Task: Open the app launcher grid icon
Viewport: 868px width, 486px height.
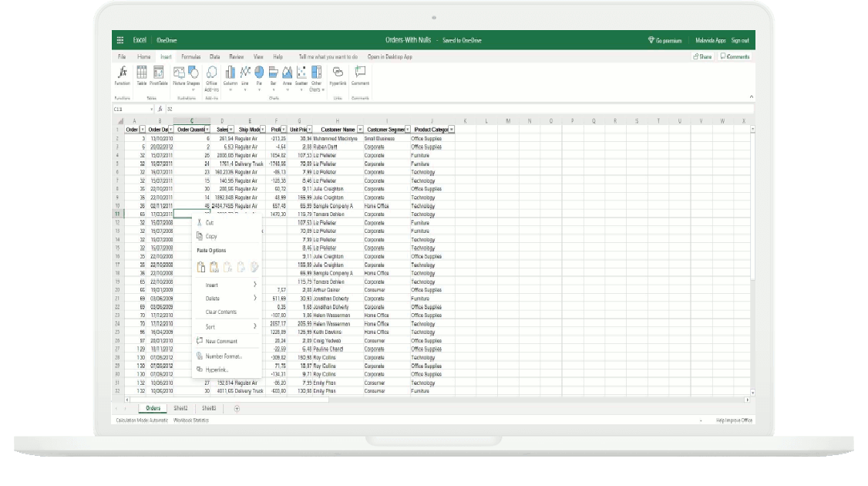Action: 120,40
